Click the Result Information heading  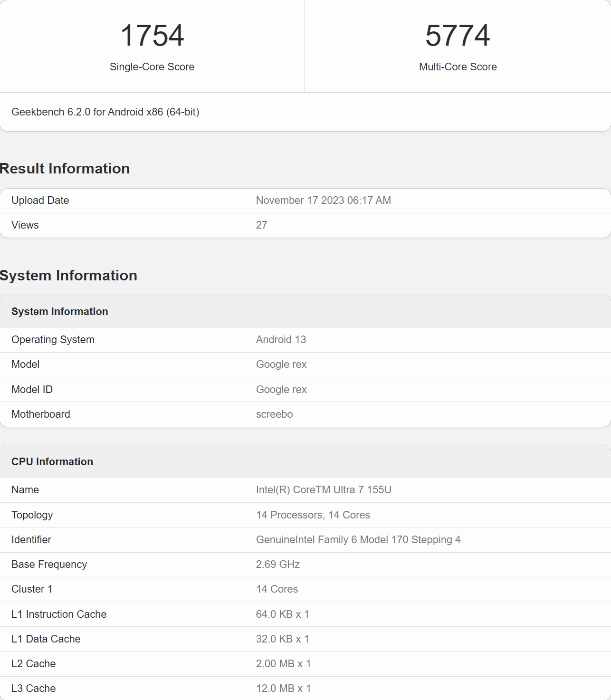click(65, 169)
